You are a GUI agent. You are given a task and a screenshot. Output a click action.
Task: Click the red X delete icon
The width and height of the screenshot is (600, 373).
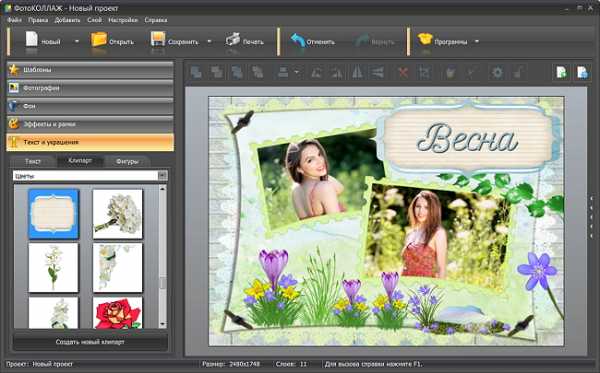tap(403, 72)
